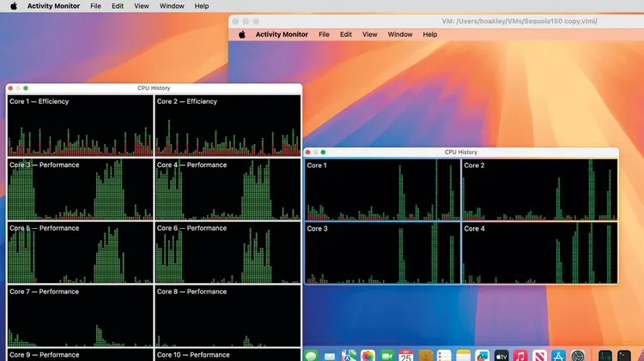Open Activity Monitor menu inside the VM

[282, 34]
